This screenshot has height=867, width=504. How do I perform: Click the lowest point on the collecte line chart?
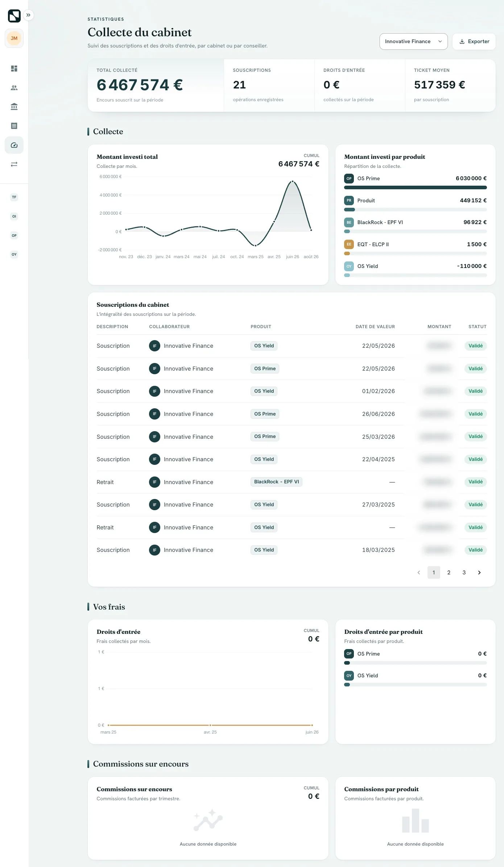tap(256, 245)
